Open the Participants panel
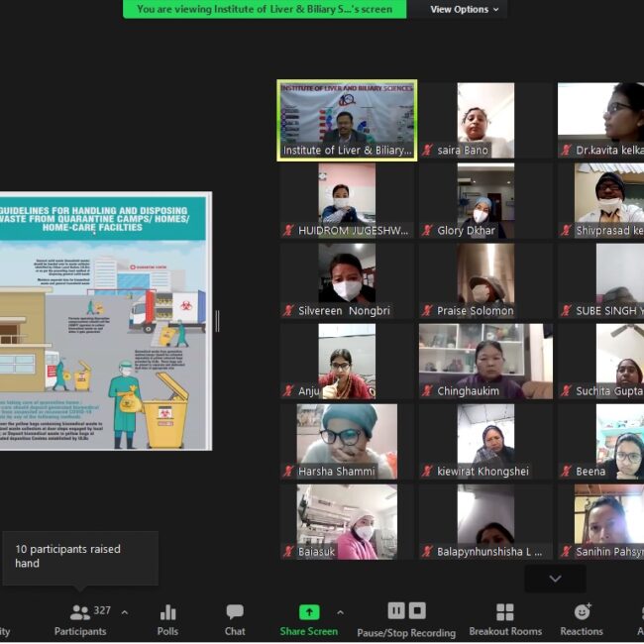 (x=80, y=618)
